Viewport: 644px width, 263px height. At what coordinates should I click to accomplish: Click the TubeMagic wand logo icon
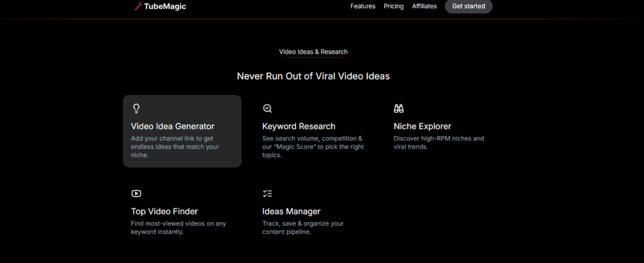(138, 6)
